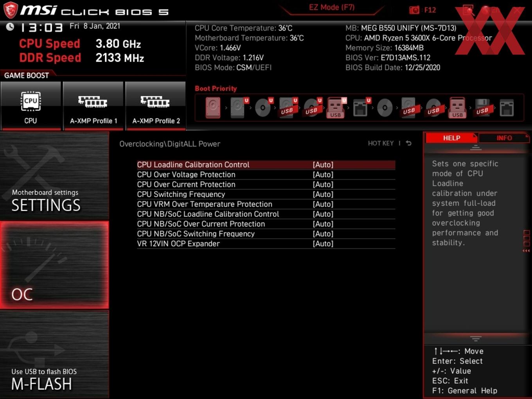Open CPU NB/SoC Over Current Protection value
The height and width of the screenshot is (399, 532).
pos(323,224)
